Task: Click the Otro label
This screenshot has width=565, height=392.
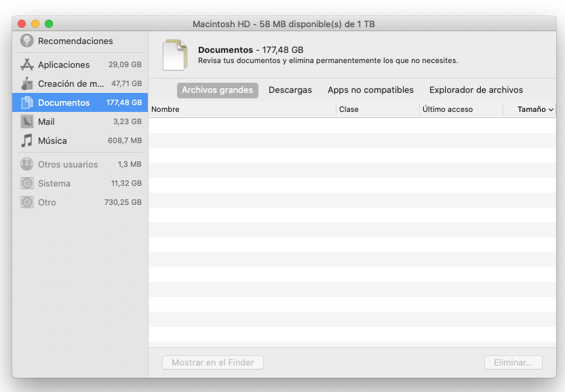Action: [x=47, y=203]
